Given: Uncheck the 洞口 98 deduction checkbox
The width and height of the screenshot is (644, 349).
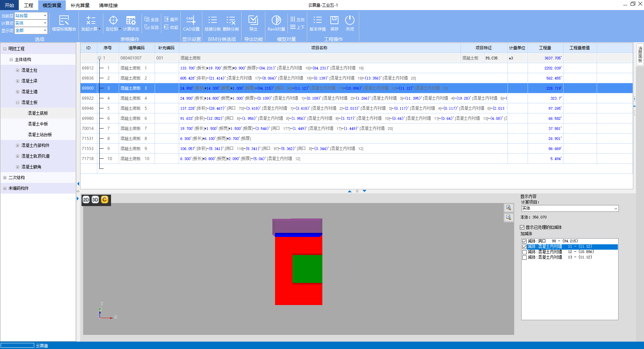Looking at the screenshot, I should click(524, 241).
